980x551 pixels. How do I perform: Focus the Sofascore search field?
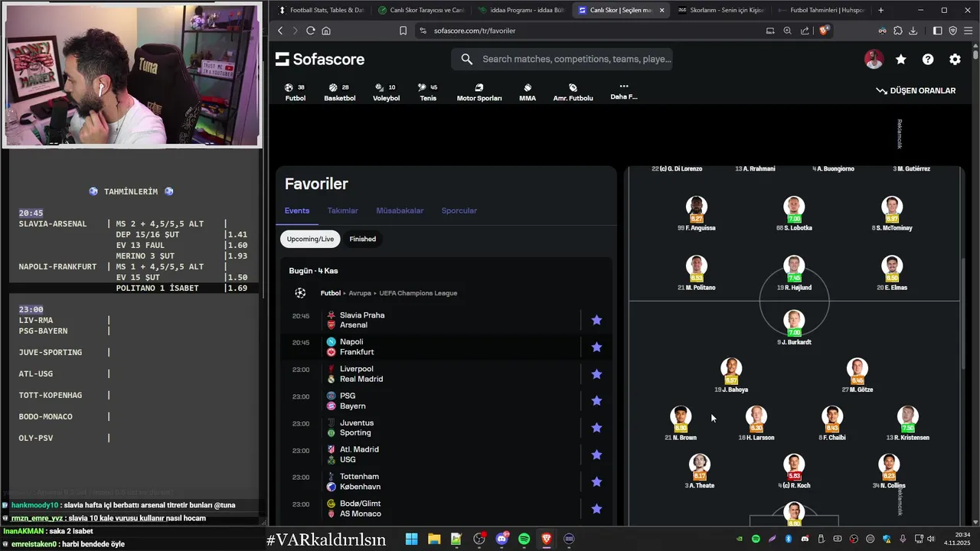(562, 59)
